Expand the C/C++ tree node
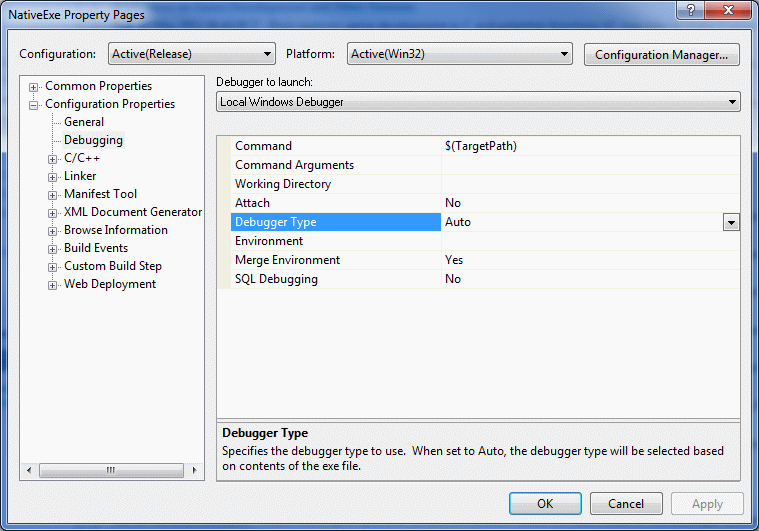Viewport: 759px width, 531px height. coord(53,158)
